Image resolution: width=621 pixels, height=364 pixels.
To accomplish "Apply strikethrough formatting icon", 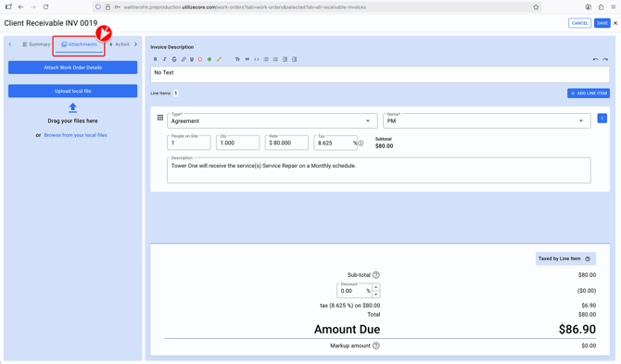I will tap(174, 59).
